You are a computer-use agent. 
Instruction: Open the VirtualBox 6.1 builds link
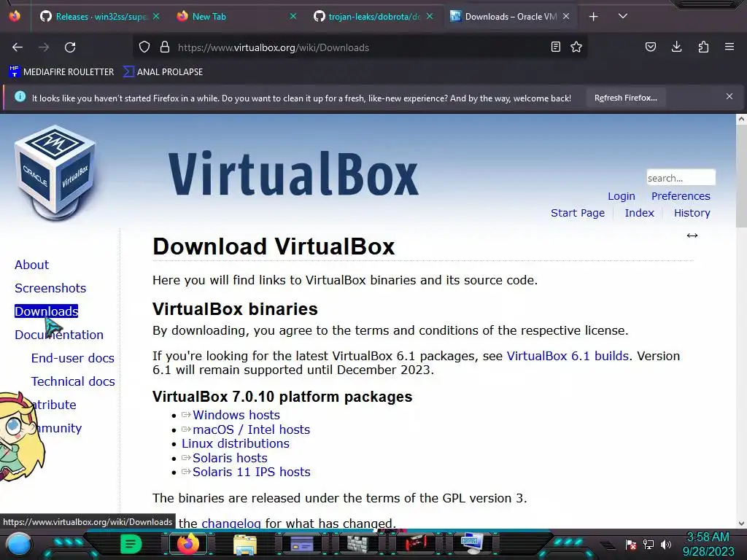[568, 356]
